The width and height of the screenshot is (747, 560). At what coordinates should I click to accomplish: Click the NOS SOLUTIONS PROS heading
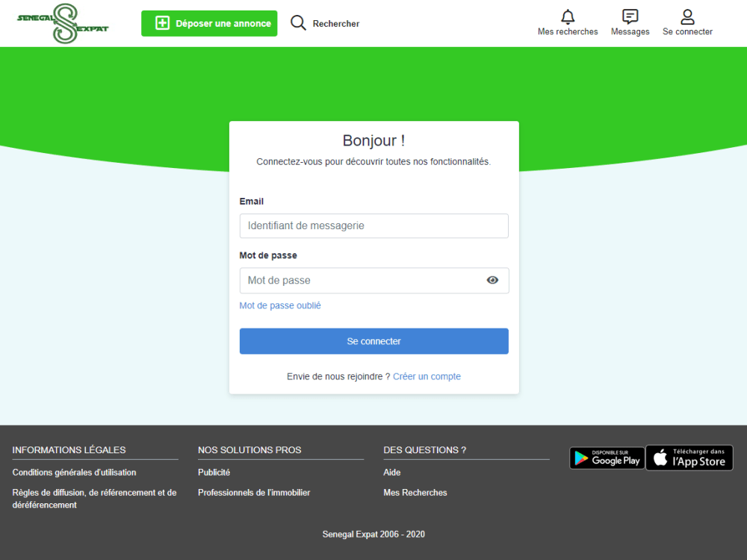click(249, 450)
